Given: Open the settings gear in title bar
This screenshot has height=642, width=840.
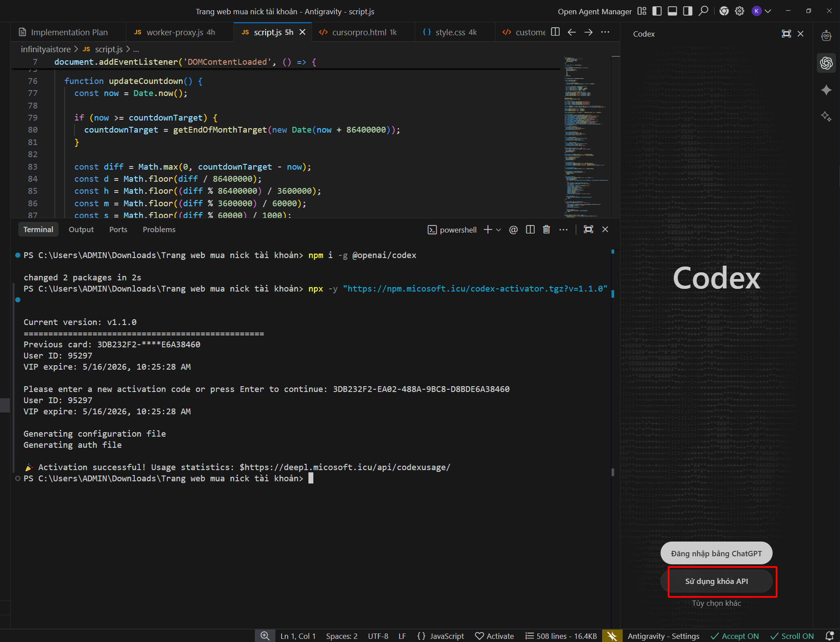Looking at the screenshot, I should click(740, 11).
